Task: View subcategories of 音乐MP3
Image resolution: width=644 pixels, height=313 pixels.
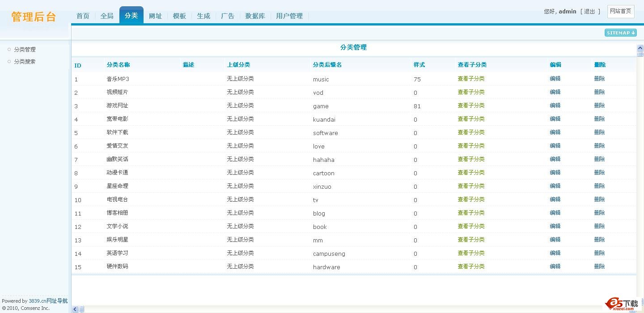Action: coord(471,79)
